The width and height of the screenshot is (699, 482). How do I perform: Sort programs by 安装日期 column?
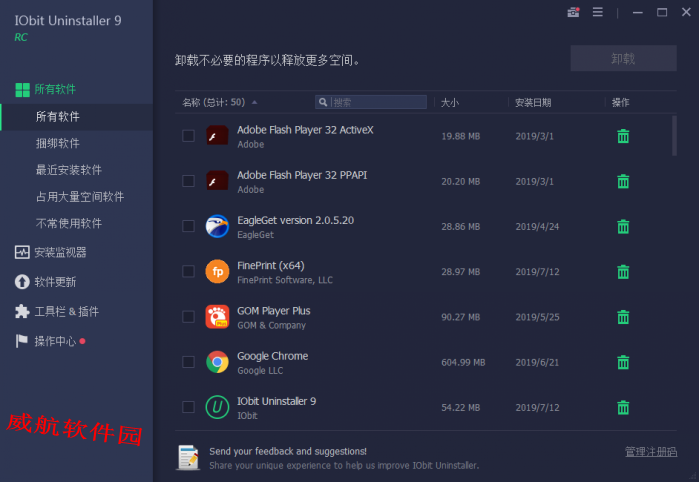pos(533,103)
